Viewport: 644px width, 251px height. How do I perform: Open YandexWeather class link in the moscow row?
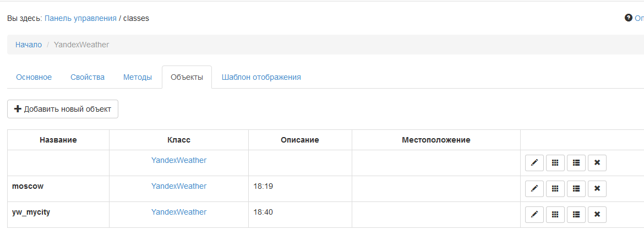179,186
